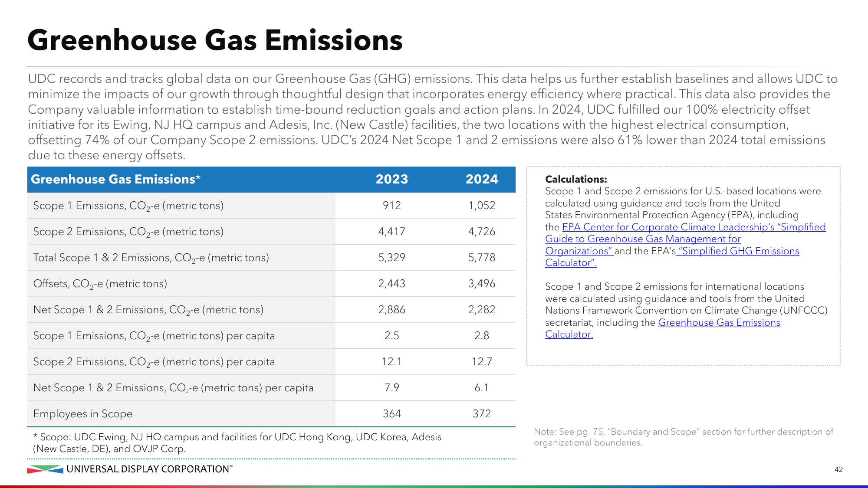
Task: Select the 2023 column header
Action: (x=392, y=179)
